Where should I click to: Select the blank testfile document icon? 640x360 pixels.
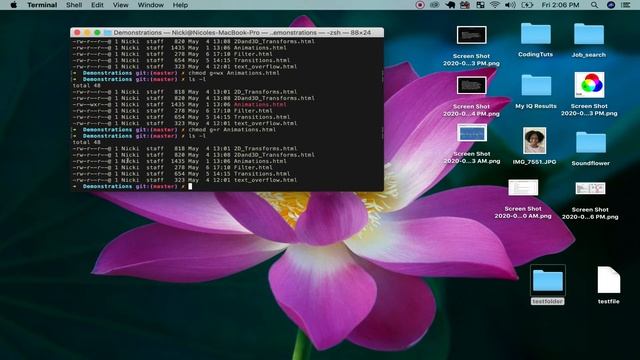tap(609, 280)
